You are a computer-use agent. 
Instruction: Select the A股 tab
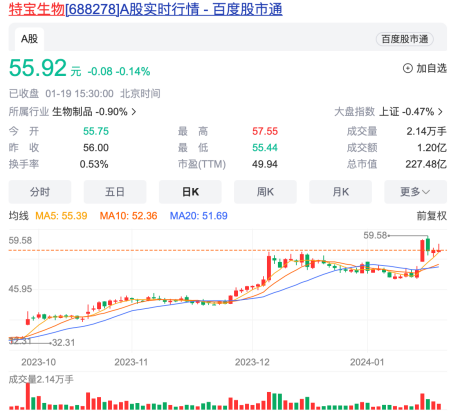click(29, 39)
